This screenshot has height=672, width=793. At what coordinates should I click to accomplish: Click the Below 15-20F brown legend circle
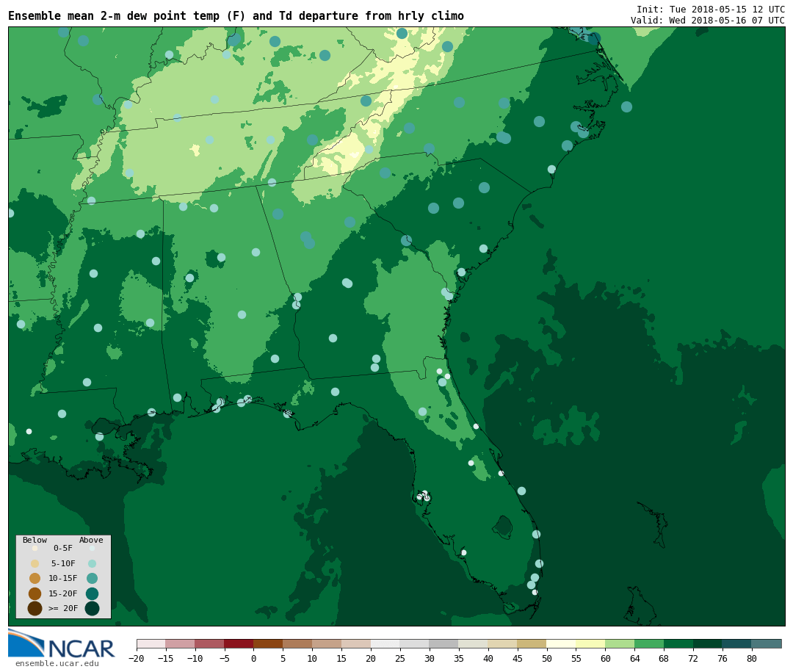[x=35, y=593]
